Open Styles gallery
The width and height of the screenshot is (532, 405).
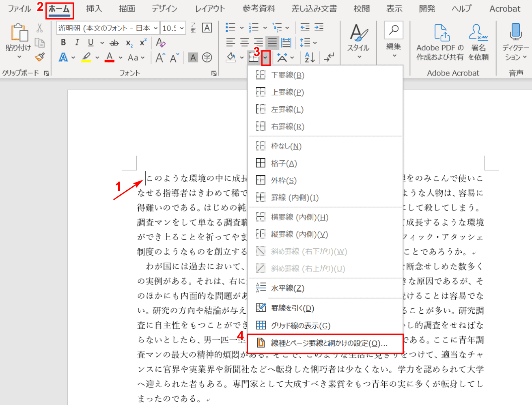click(x=358, y=42)
